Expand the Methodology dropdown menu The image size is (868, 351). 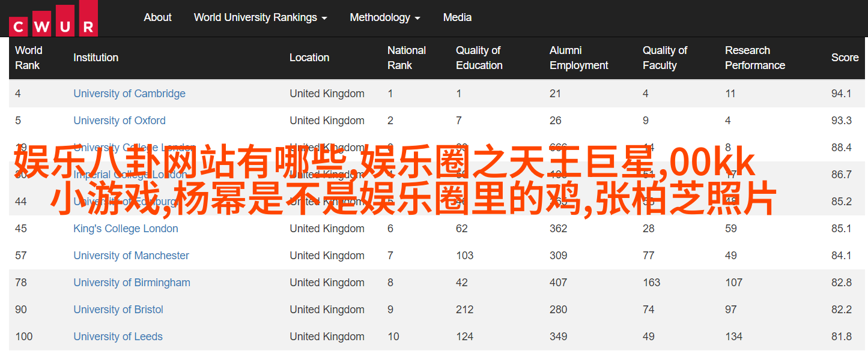[384, 17]
